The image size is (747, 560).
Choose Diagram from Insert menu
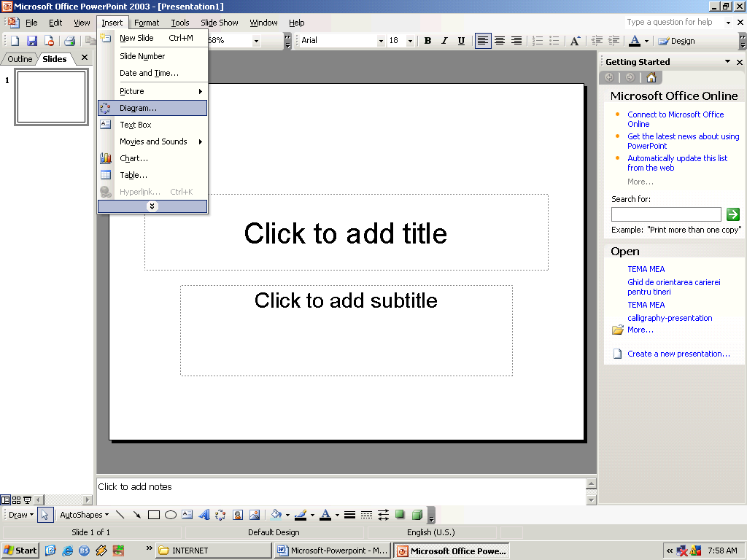(152, 108)
